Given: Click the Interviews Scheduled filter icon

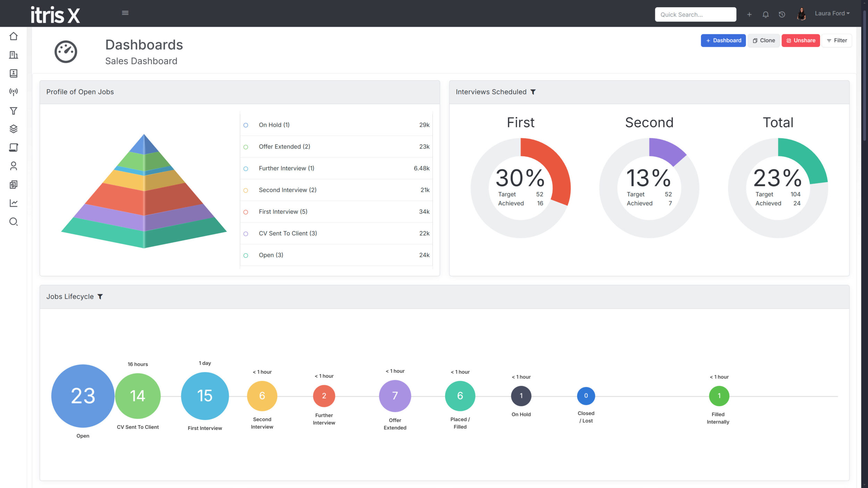Looking at the screenshot, I should 533,92.
